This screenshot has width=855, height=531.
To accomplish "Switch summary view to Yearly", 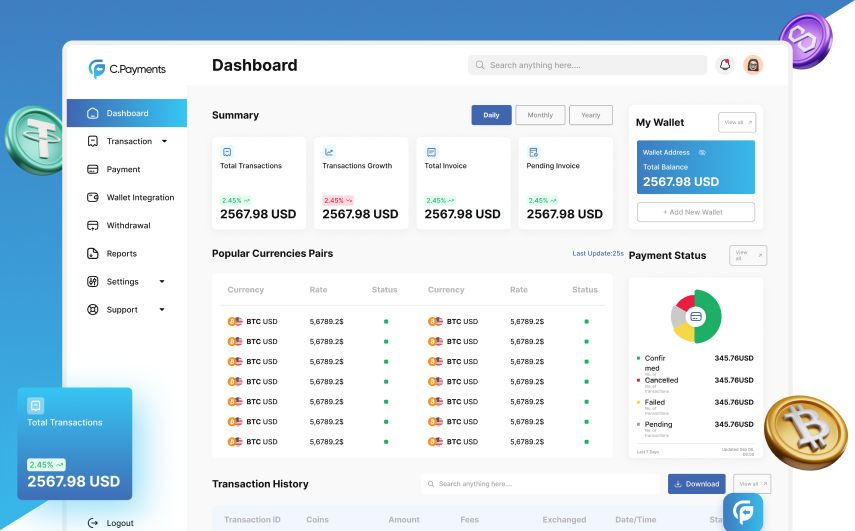I will click(591, 115).
